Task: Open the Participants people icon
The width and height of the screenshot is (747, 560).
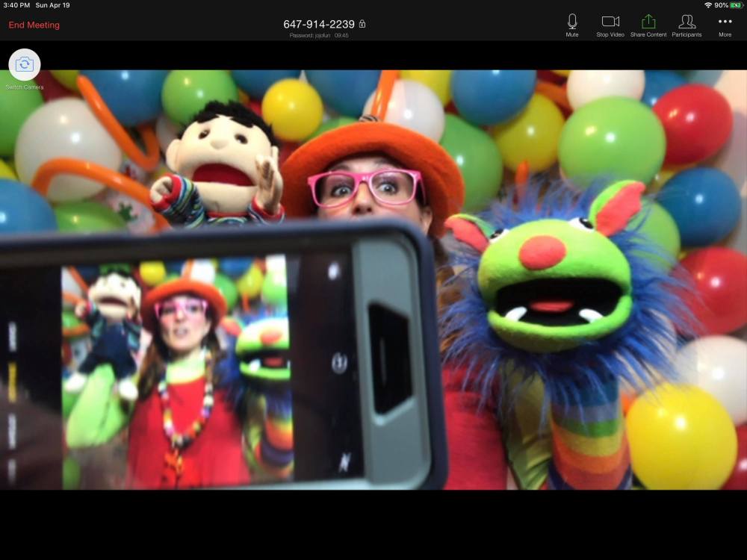Action: tap(686, 21)
